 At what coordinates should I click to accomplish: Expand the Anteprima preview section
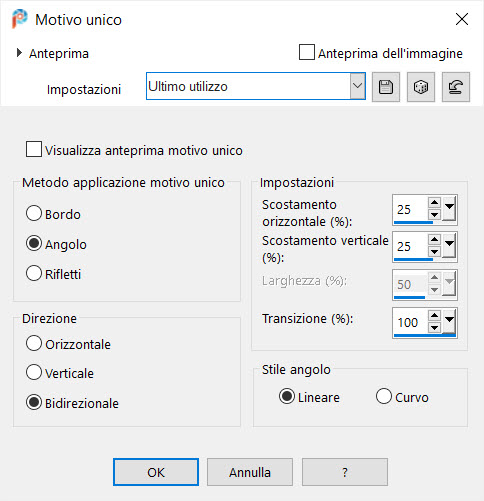coord(19,53)
